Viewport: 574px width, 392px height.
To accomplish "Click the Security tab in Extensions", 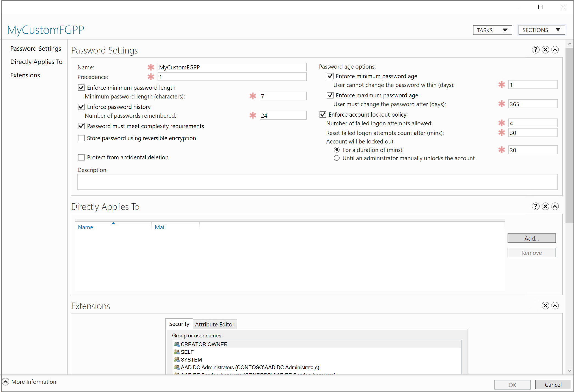I will [x=179, y=324].
